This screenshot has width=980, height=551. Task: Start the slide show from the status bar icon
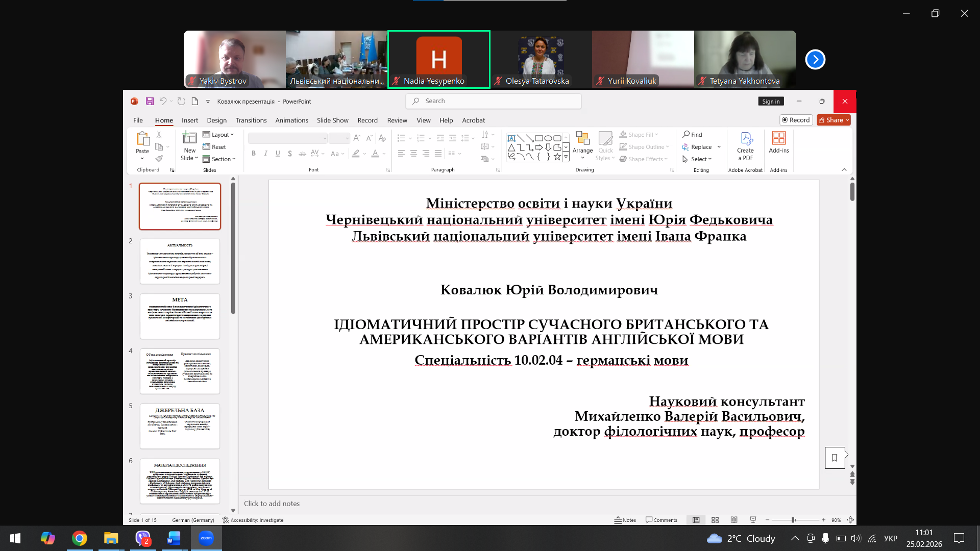point(753,520)
